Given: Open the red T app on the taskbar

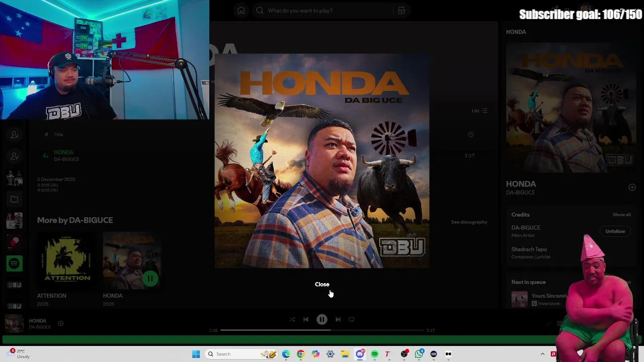Looking at the screenshot, I should coord(387,354).
